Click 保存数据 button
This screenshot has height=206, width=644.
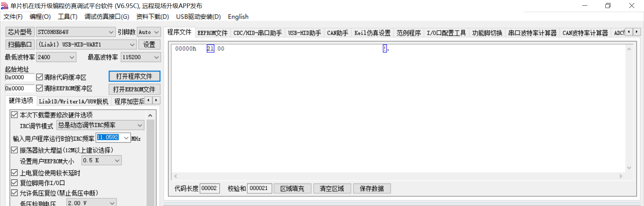tap(372, 189)
